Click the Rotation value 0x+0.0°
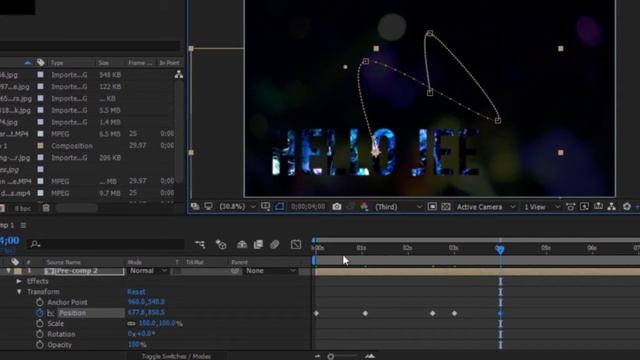This screenshot has height=360, width=640. (141, 334)
